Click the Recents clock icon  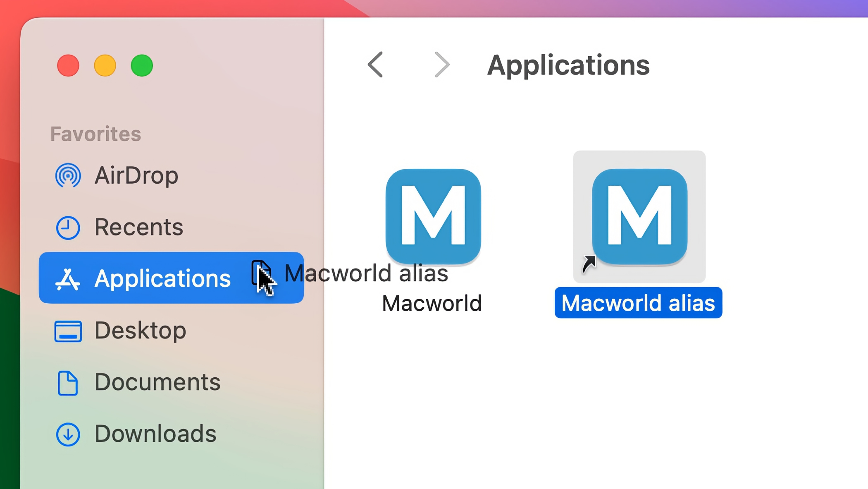pyautogui.click(x=68, y=228)
